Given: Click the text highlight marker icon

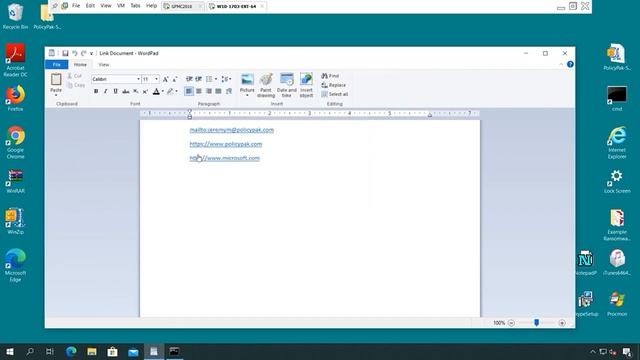Looking at the screenshot, I should pos(170,91).
